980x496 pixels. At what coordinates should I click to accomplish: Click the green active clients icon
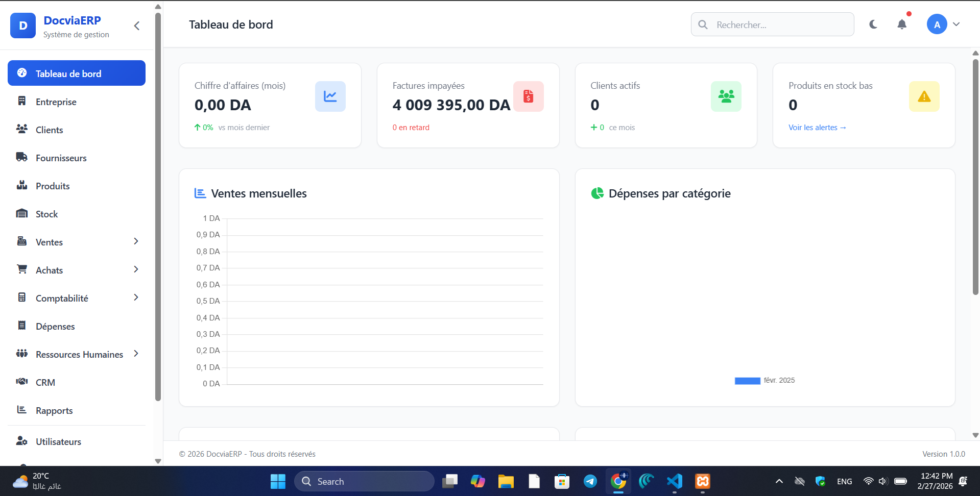point(726,96)
